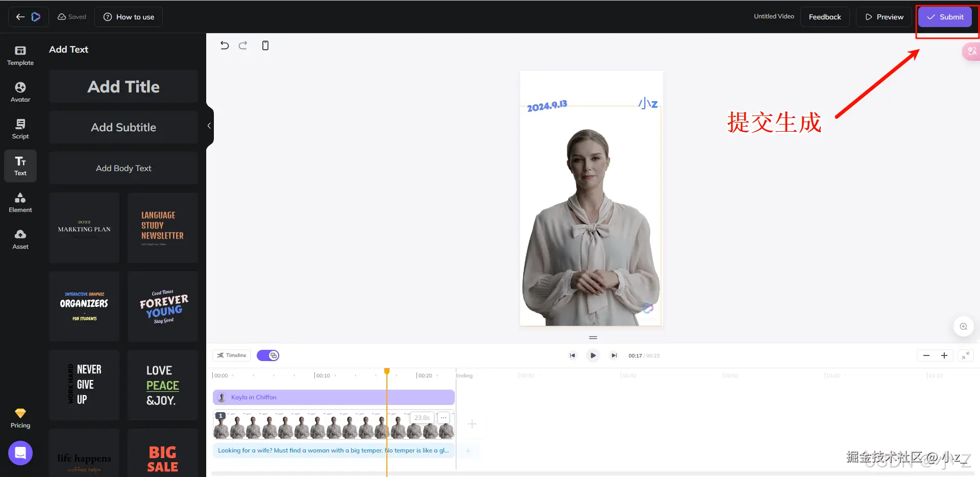This screenshot has height=477, width=980.
Task: Add a Subtitle text block
Action: click(124, 127)
